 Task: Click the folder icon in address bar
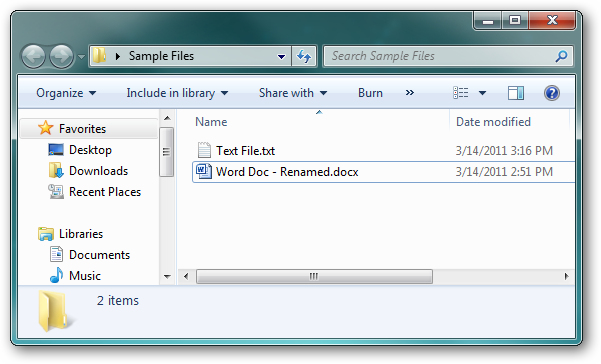(x=100, y=56)
